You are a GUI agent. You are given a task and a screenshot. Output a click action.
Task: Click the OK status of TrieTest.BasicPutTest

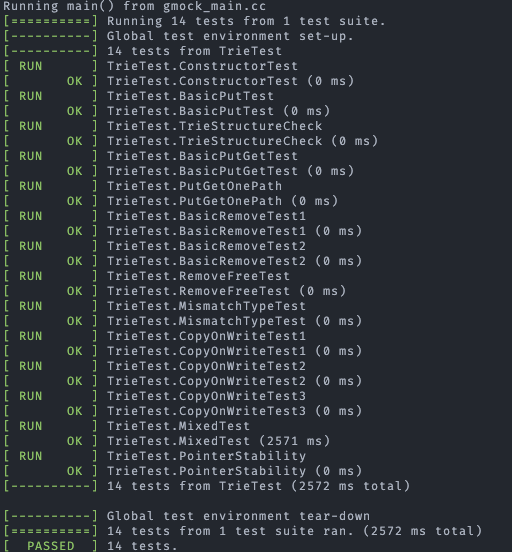pyautogui.click(x=75, y=111)
